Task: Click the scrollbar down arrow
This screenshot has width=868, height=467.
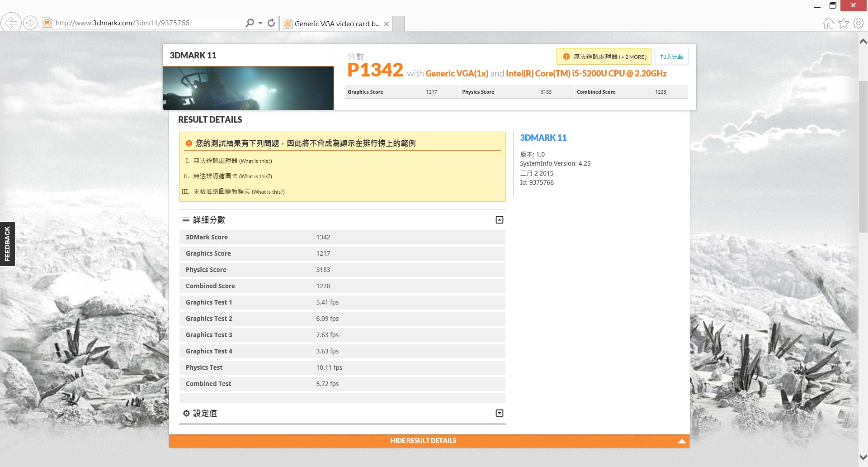Action: point(863,457)
